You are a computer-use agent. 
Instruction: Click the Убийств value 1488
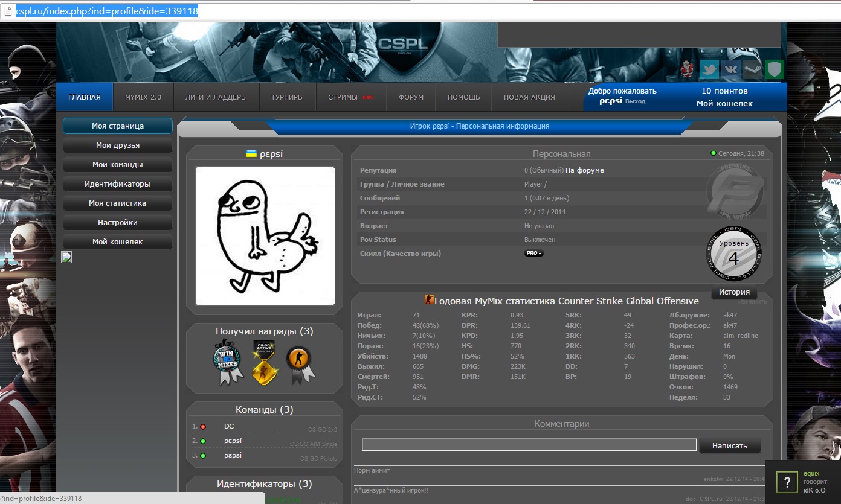coord(419,356)
